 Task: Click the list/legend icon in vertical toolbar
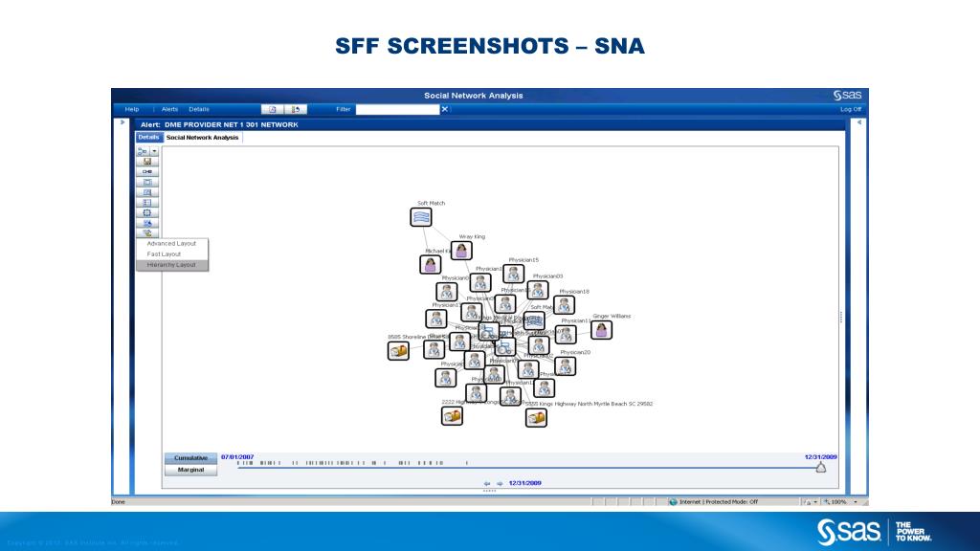(147, 203)
